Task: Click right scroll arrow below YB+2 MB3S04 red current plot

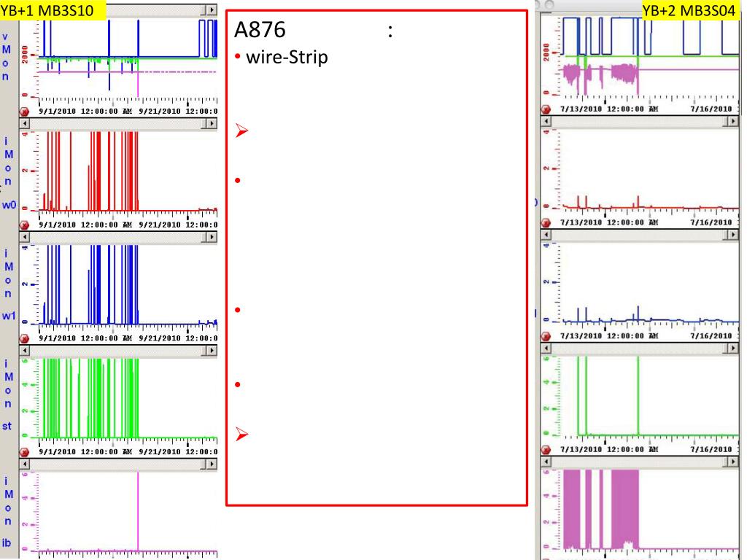Action: (x=733, y=235)
